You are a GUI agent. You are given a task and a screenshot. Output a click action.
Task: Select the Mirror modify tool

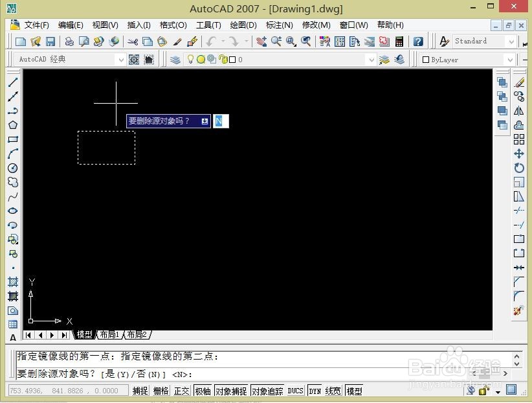tap(519, 111)
